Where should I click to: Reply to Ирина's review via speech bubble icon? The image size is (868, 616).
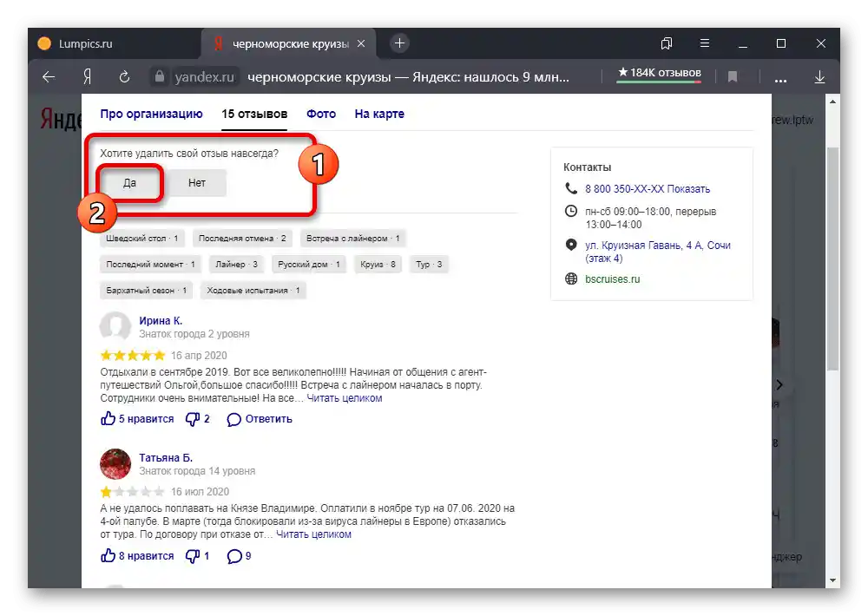point(233,419)
